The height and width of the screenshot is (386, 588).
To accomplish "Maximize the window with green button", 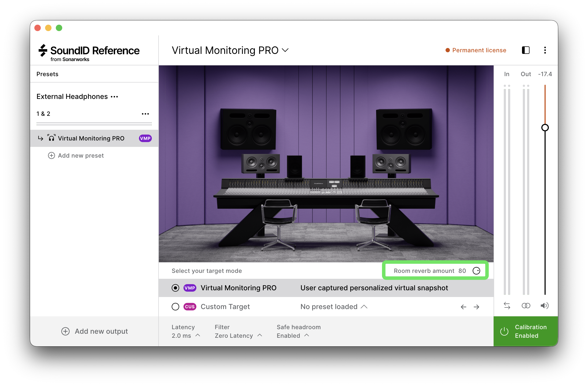I will [59, 28].
